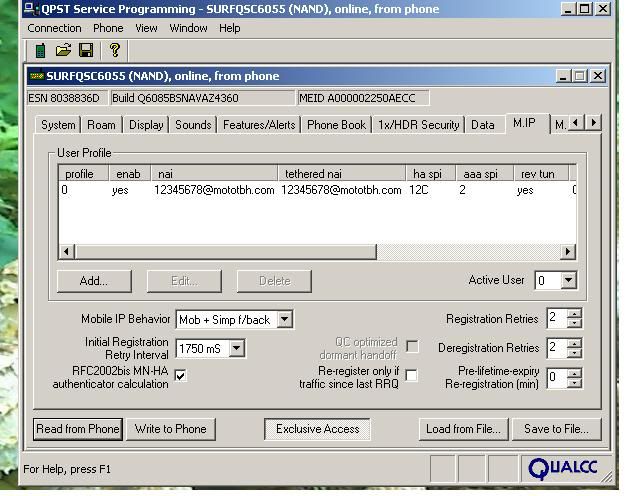Enable Re-register only if traffic since last RRQ

pos(412,375)
